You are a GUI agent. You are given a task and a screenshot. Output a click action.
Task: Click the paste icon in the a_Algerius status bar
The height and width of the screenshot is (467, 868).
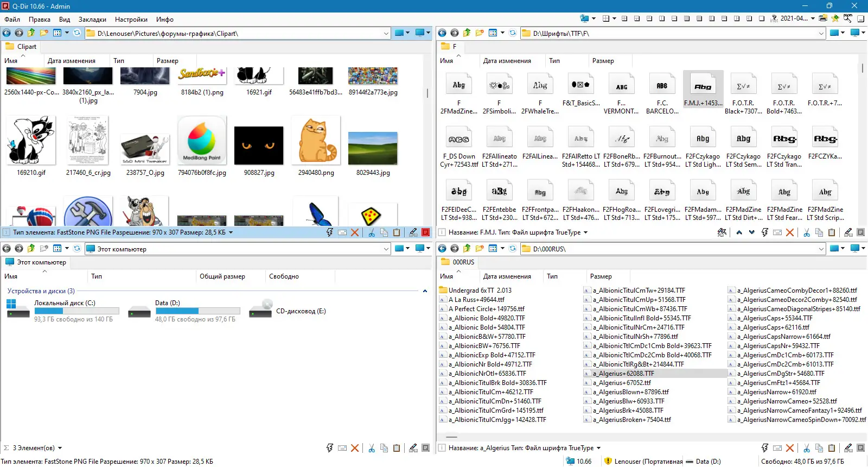pyautogui.click(x=832, y=448)
